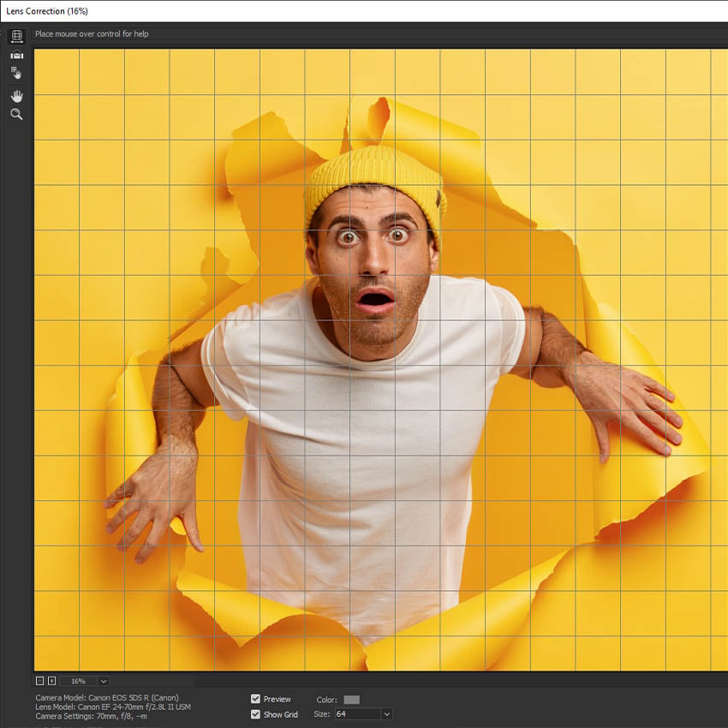728x728 pixels.
Task: Click the Camera Model info text
Action: (107, 698)
